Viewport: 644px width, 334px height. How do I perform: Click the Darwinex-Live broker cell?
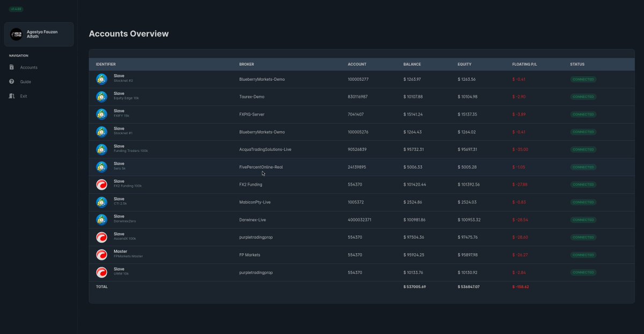(253, 220)
